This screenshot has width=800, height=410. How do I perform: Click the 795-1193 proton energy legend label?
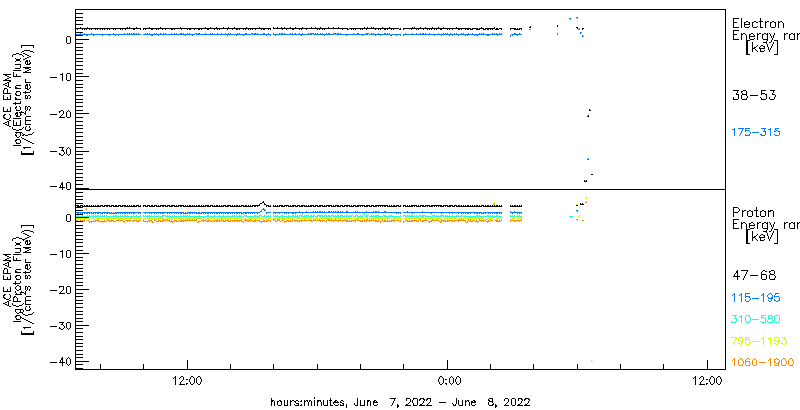tap(760, 341)
